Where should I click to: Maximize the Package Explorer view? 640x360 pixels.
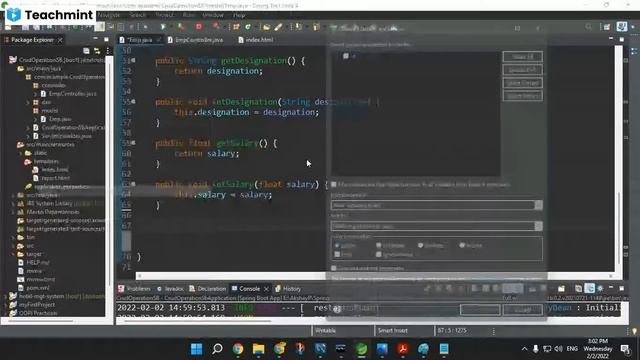[106, 39]
